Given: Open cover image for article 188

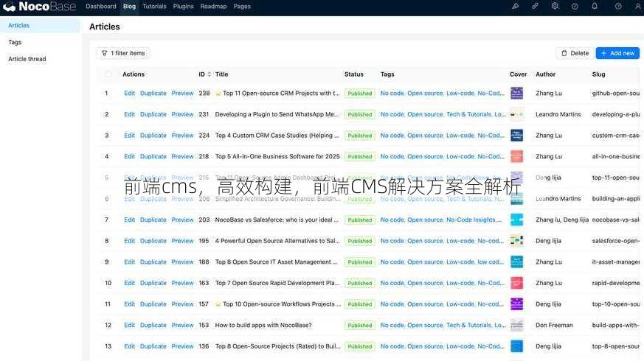Looking at the screenshot, I should pos(516,262).
